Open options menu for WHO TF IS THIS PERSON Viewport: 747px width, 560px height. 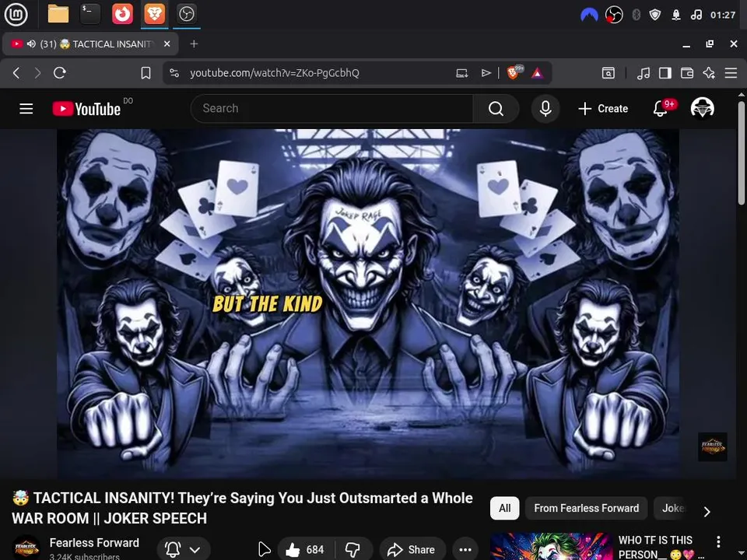(718, 541)
